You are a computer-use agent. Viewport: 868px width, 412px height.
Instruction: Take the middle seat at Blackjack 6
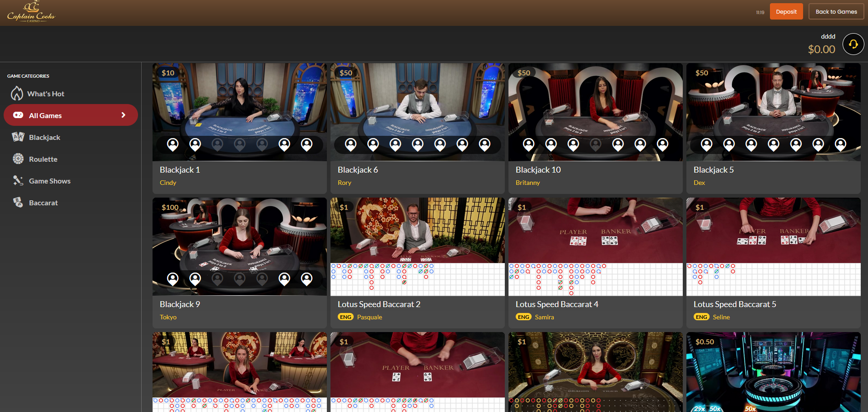tap(418, 145)
